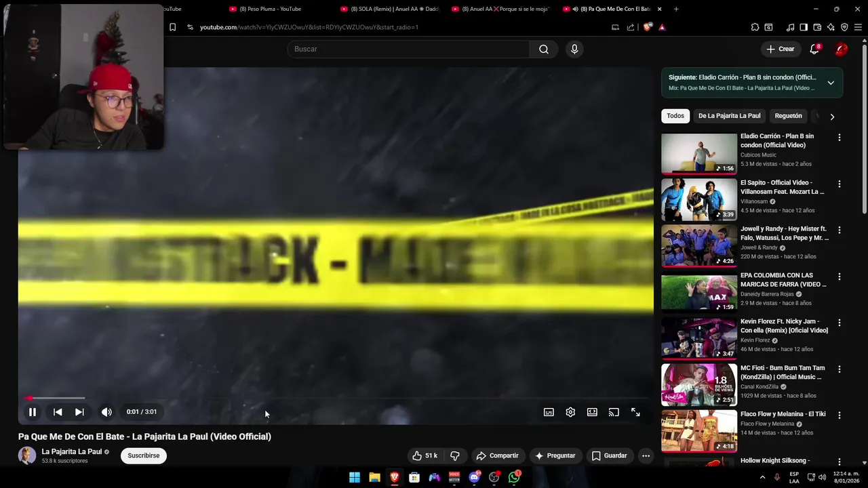Image resolution: width=868 pixels, height=488 pixels.
Task: Open YouTube notifications bell
Action: click(x=814, y=49)
